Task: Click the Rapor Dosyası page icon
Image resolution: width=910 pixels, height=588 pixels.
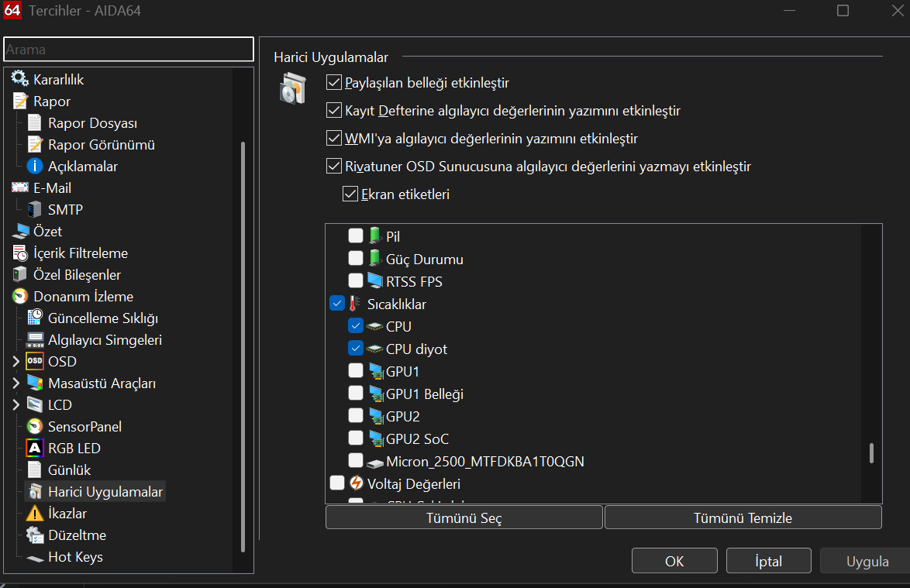Action: click(x=35, y=122)
